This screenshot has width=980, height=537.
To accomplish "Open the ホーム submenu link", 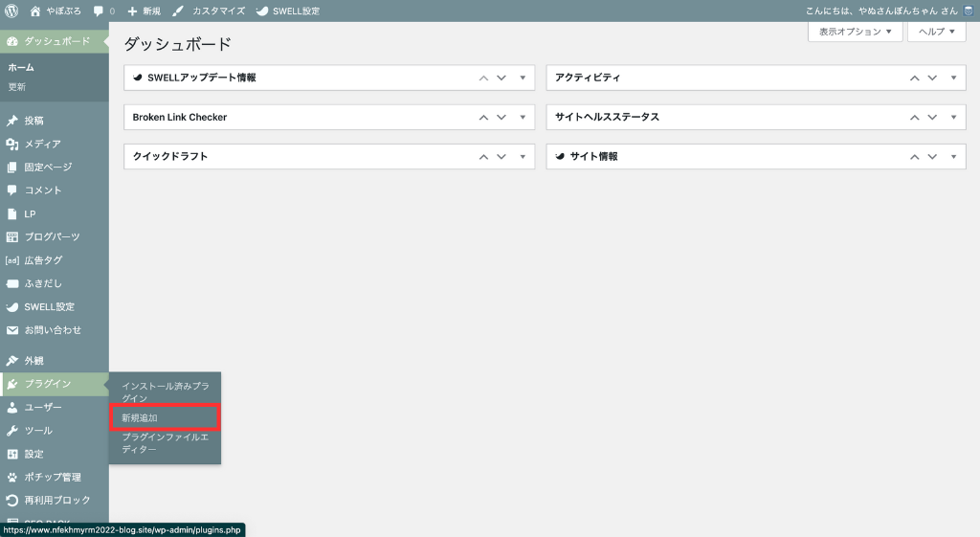I will 21,68.
